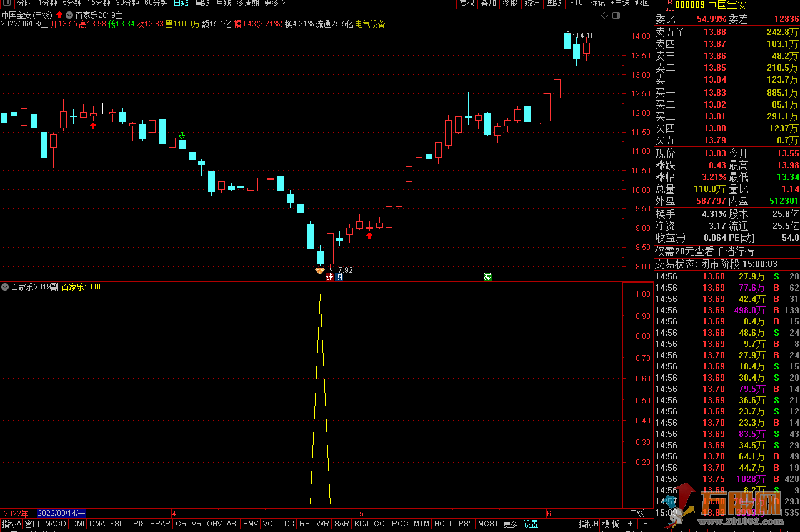Click the green 减 marker badge
Screen dimensions: 800x532
click(487, 276)
